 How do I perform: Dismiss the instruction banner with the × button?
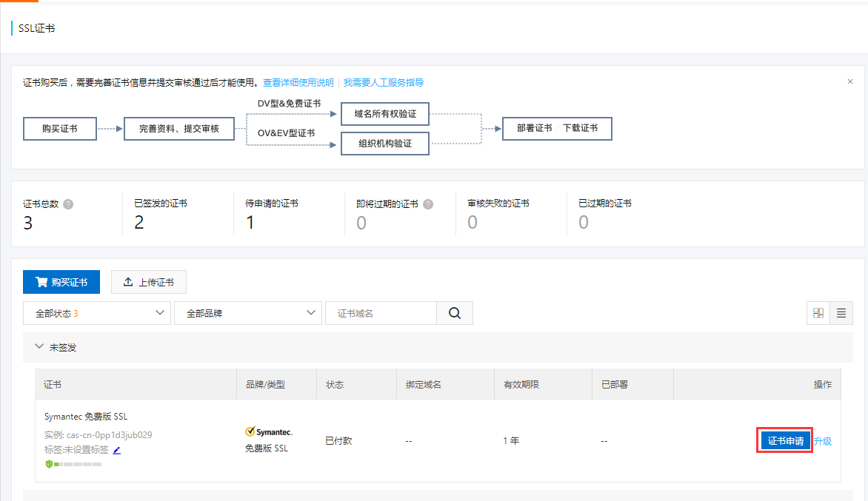click(850, 81)
